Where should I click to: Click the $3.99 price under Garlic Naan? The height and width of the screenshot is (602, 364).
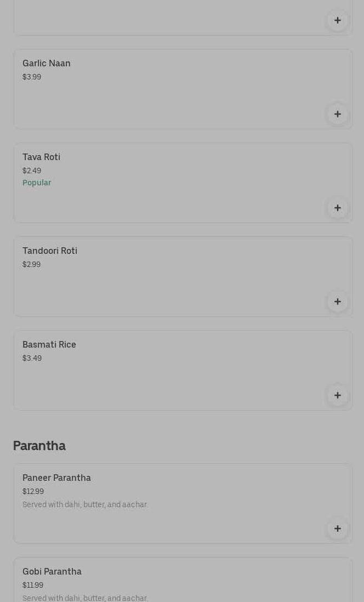32,77
